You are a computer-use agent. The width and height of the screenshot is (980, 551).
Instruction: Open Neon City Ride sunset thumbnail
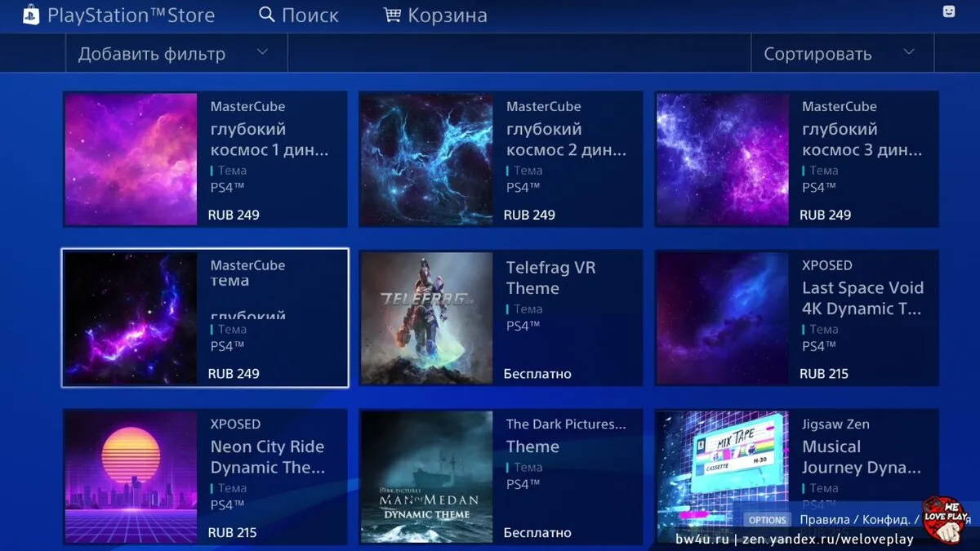(x=131, y=477)
